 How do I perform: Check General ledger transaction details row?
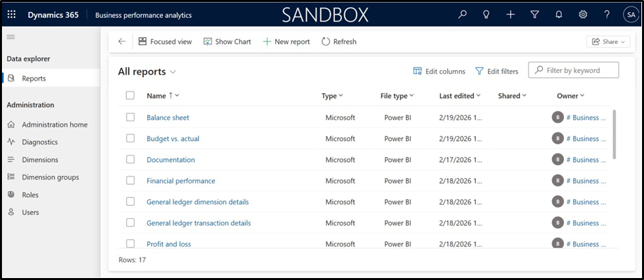[130, 222]
